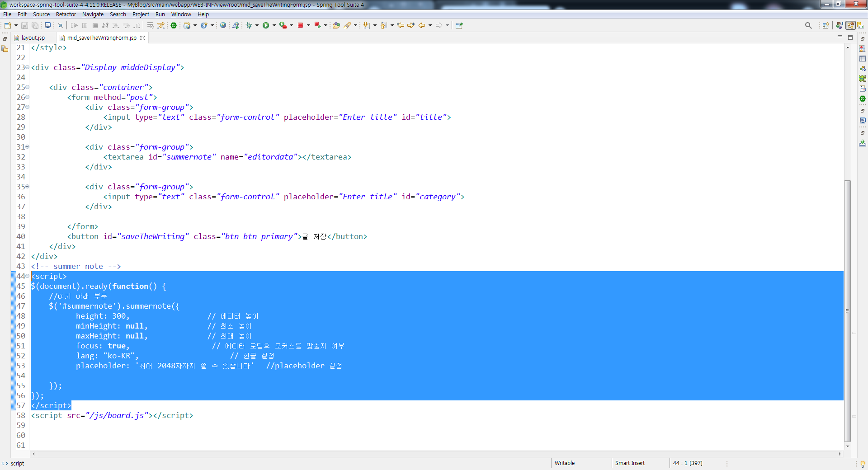This screenshot has height=470, width=868.
Task: Click the Previous Annotation icon
Action: tap(384, 25)
